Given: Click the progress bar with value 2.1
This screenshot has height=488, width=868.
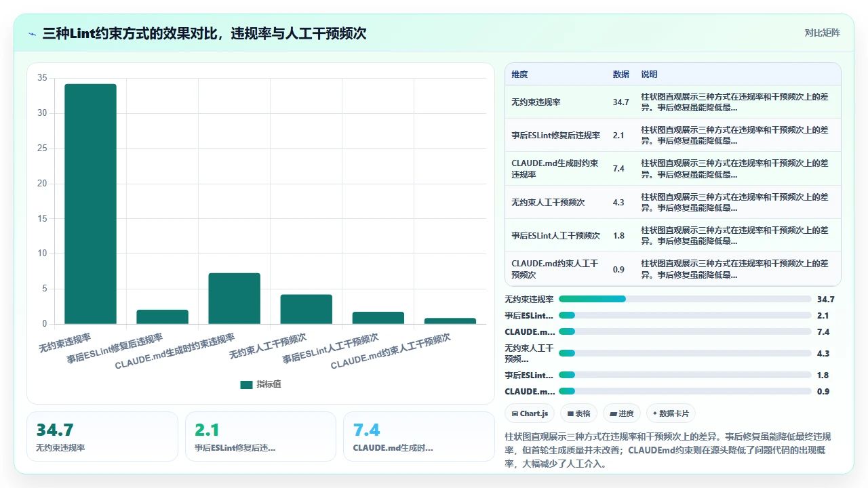Looking at the screenshot, I should coord(685,315).
